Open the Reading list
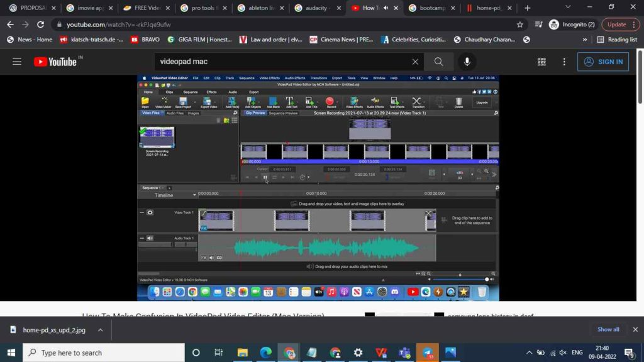This screenshot has height=362, width=644. [x=618, y=40]
